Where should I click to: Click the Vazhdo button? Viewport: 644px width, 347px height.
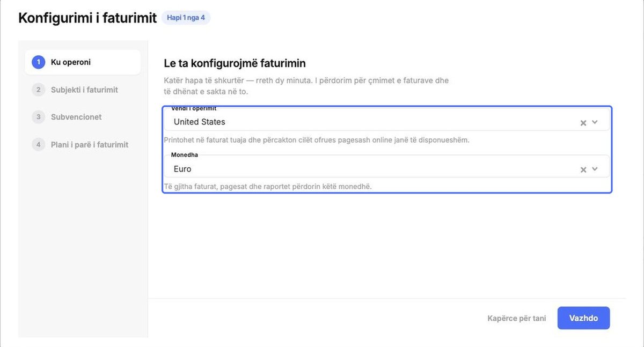583,318
